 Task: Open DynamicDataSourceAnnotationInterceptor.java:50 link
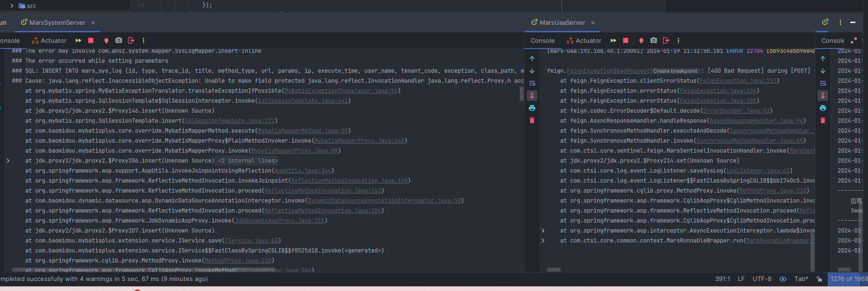point(384,201)
